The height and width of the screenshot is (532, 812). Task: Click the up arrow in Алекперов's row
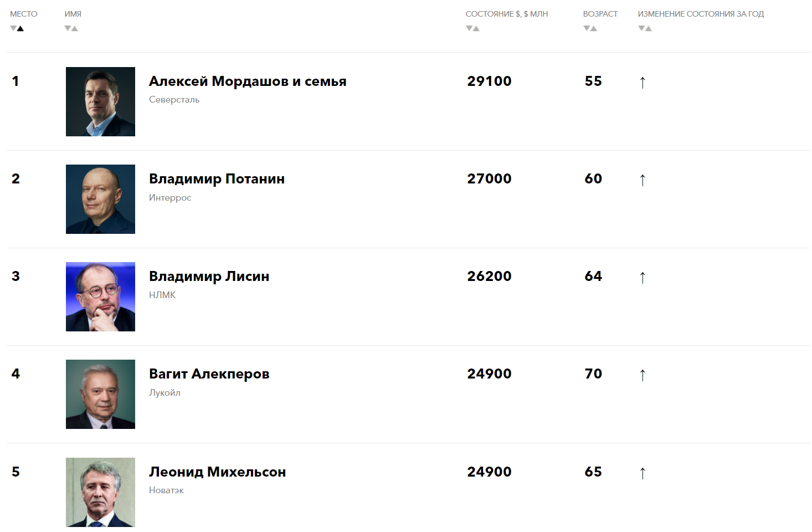pyautogui.click(x=643, y=375)
